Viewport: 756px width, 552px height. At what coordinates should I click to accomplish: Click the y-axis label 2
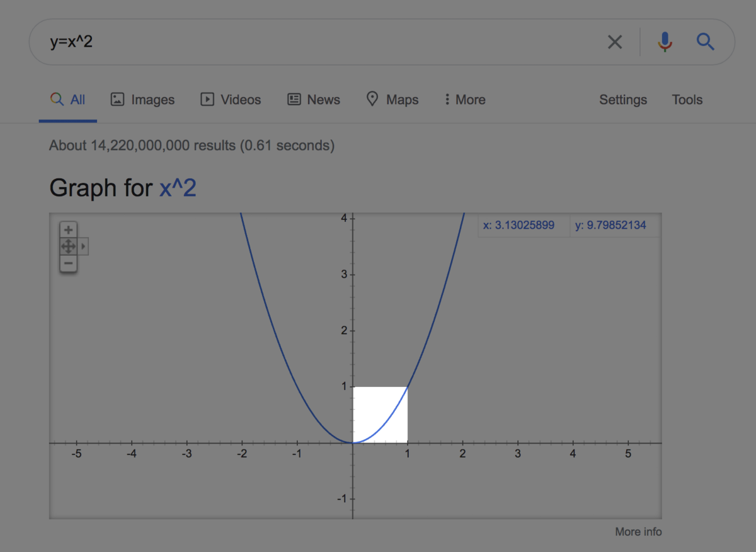tap(344, 330)
